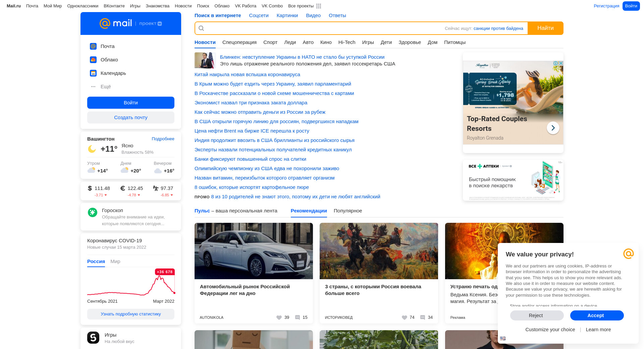Open the white car article thumbnail

(254, 251)
